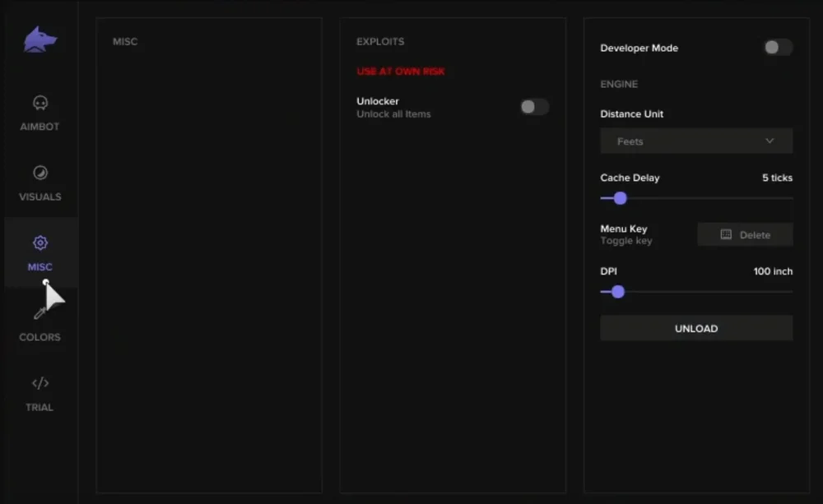The height and width of the screenshot is (504, 823).
Task: Click the Cache Delay slider handle
Action: point(620,198)
